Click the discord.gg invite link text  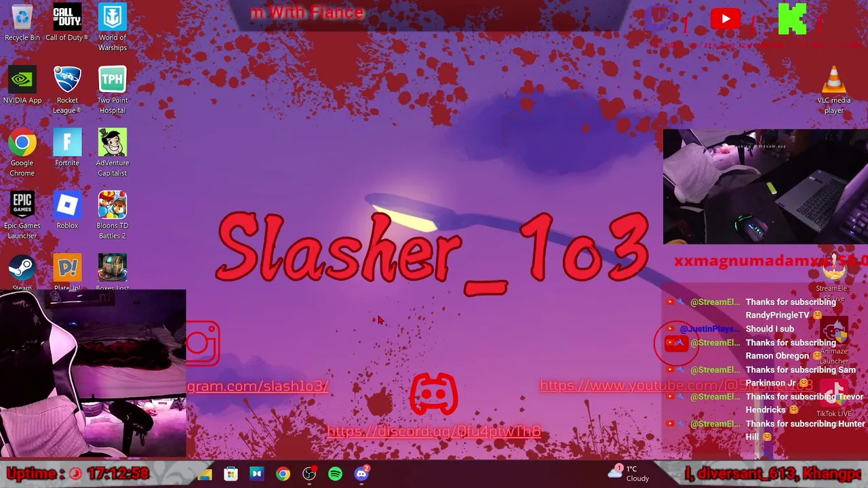(434, 431)
